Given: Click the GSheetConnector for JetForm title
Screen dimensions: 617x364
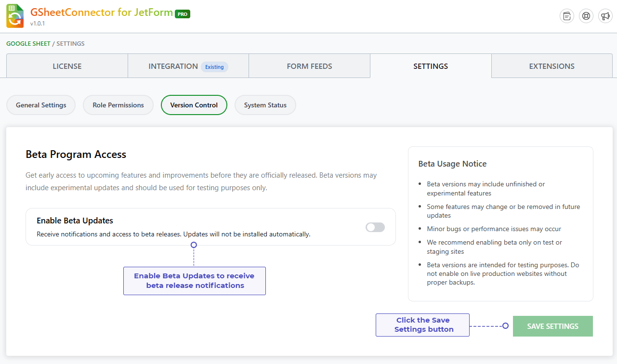Looking at the screenshot, I should [102, 13].
